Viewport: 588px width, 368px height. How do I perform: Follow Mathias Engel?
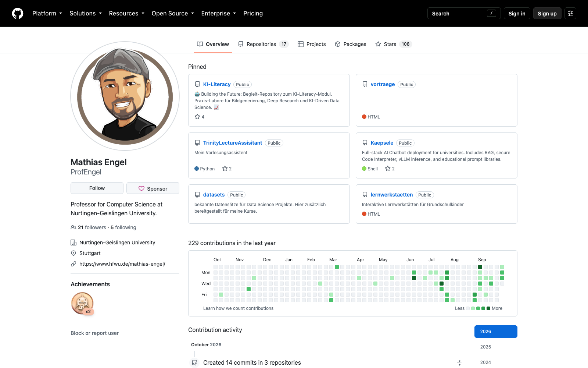point(97,188)
